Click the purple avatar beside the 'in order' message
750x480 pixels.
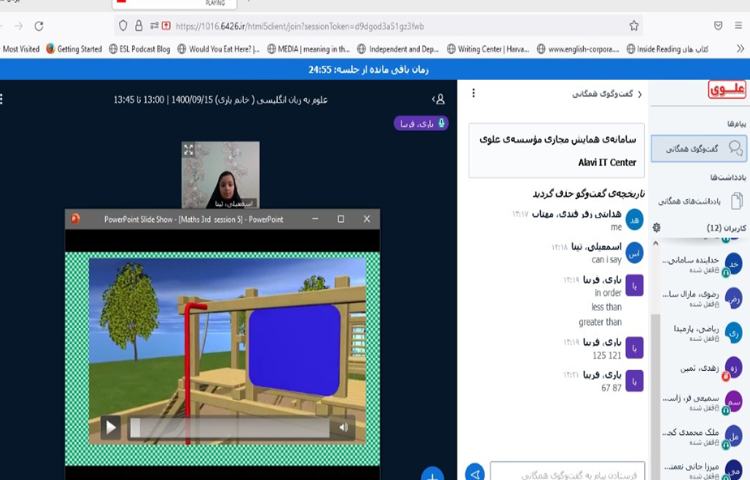[x=634, y=285]
